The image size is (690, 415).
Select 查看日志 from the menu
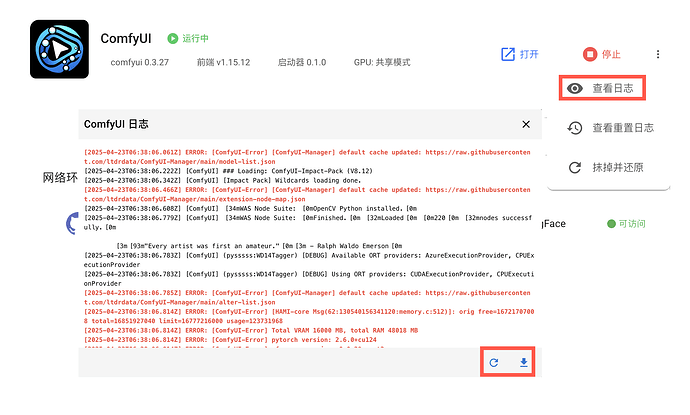point(602,88)
